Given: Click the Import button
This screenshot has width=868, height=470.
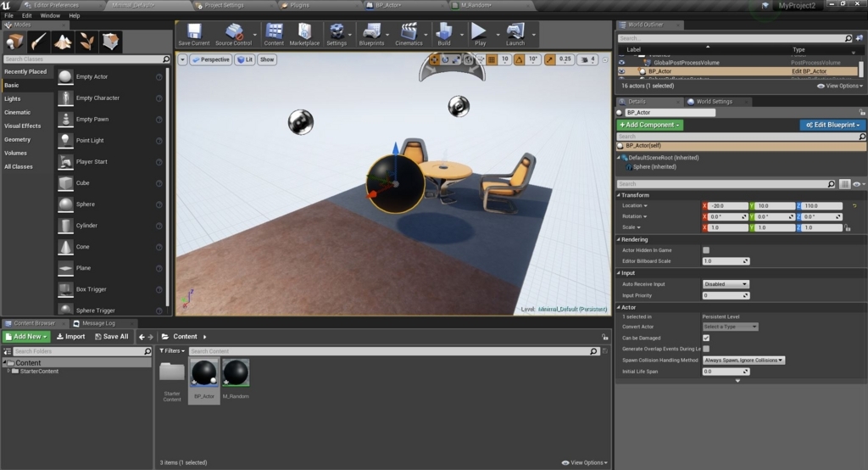Looking at the screenshot, I should pos(71,337).
